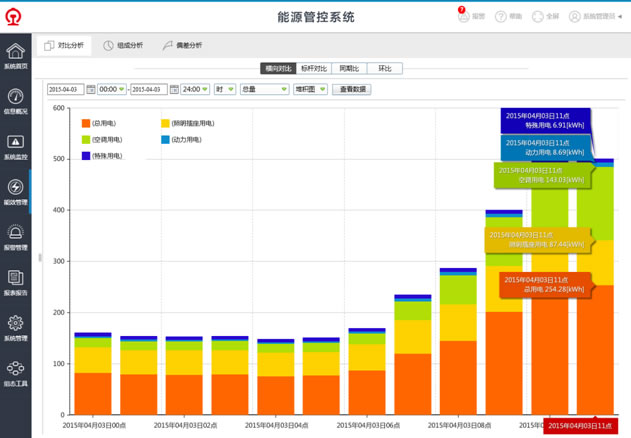
Task: Open the 报警管理 alarm icon in sidebar
Action: tap(15, 232)
